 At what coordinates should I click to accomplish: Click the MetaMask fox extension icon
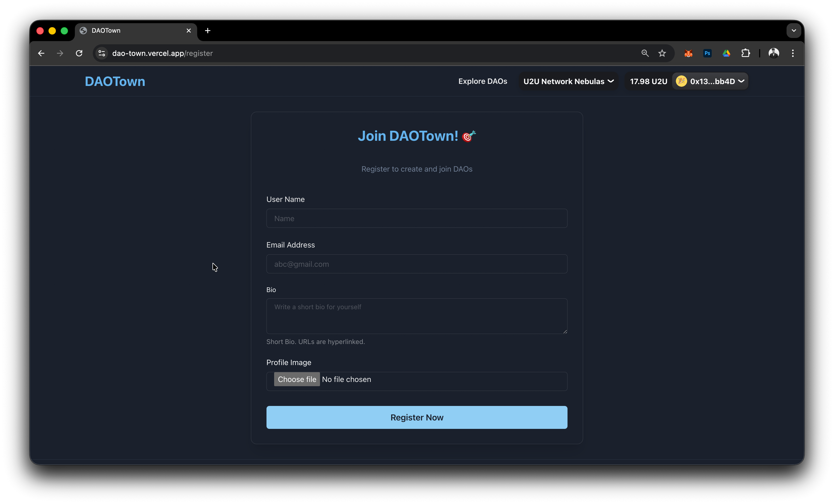click(688, 53)
